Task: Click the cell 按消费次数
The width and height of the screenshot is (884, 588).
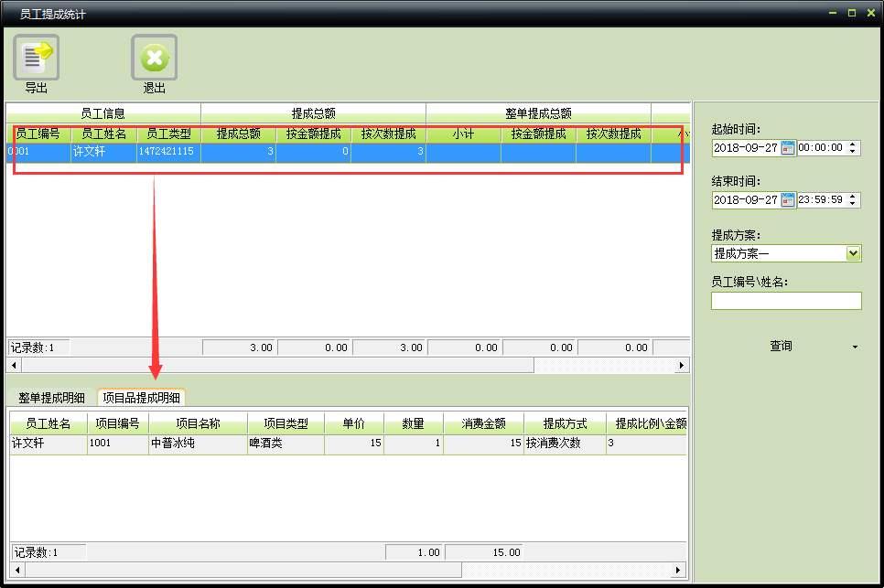Action: click(565, 444)
